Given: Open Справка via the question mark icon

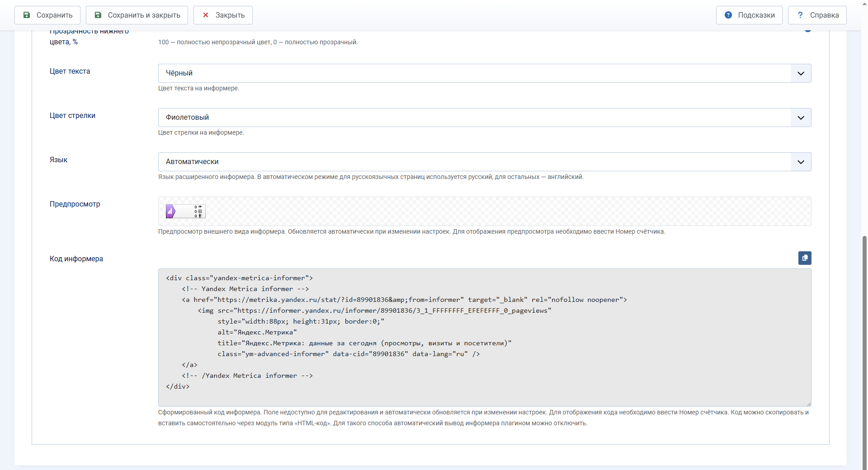Looking at the screenshot, I should tap(800, 15).
